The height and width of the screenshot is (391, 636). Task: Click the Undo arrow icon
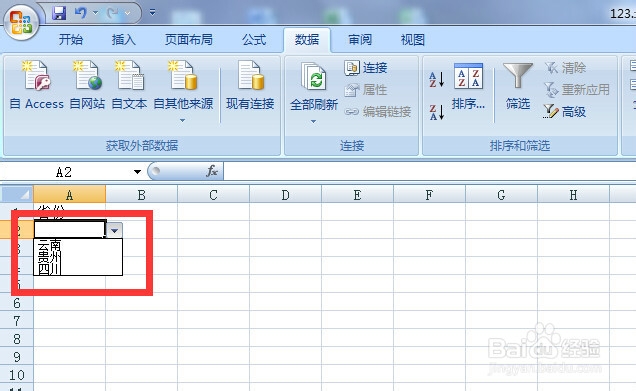click(80, 13)
